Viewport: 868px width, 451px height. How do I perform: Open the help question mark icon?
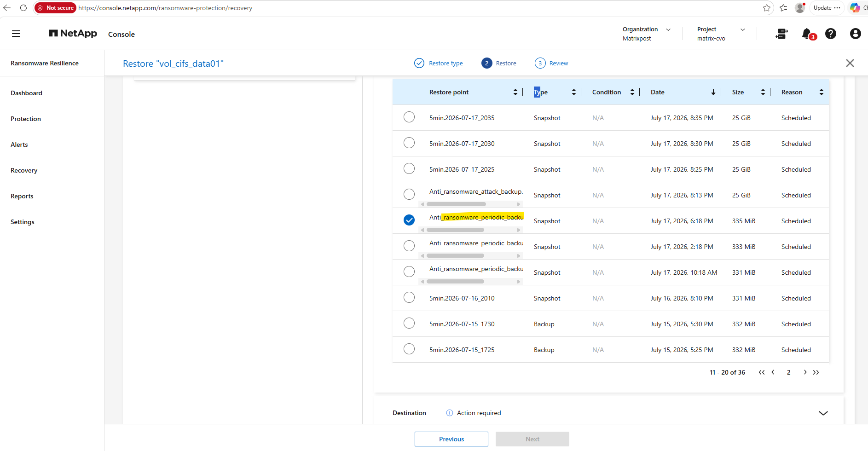pyautogui.click(x=831, y=34)
